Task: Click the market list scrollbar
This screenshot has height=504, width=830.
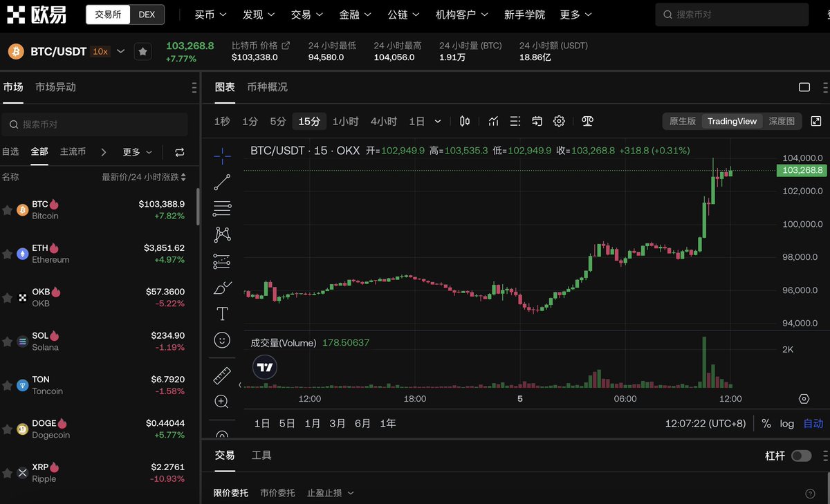Action: [198, 205]
